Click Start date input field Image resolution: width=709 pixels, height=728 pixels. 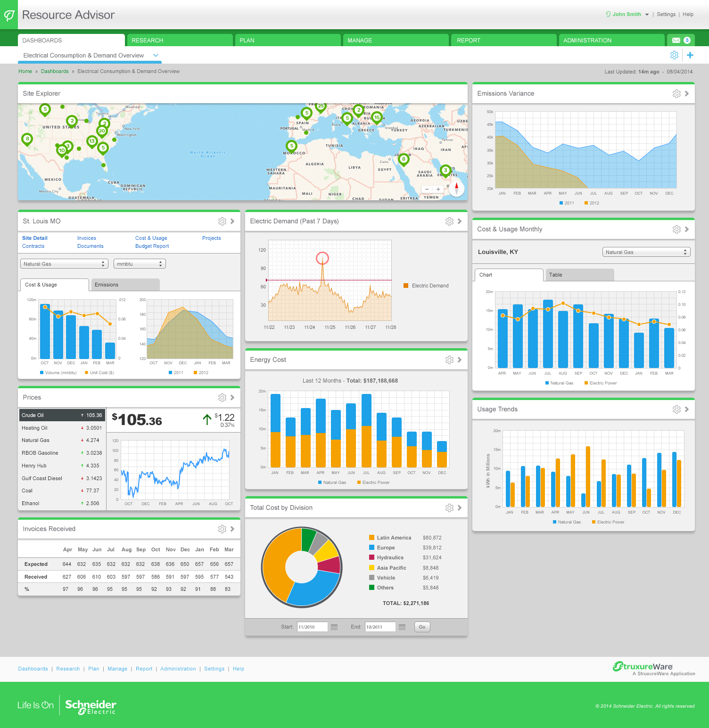pos(313,627)
